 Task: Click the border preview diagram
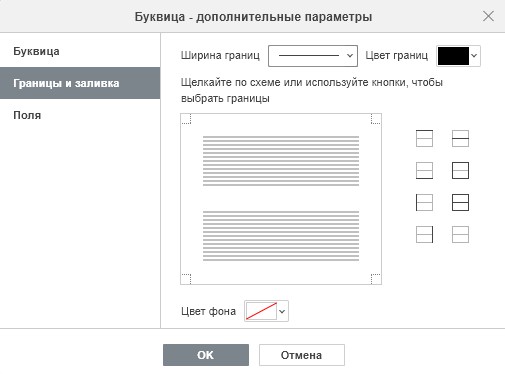(281, 199)
